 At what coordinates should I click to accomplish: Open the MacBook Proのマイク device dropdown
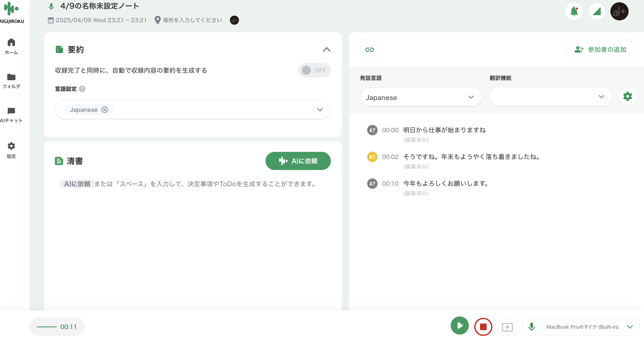coord(590,327)
